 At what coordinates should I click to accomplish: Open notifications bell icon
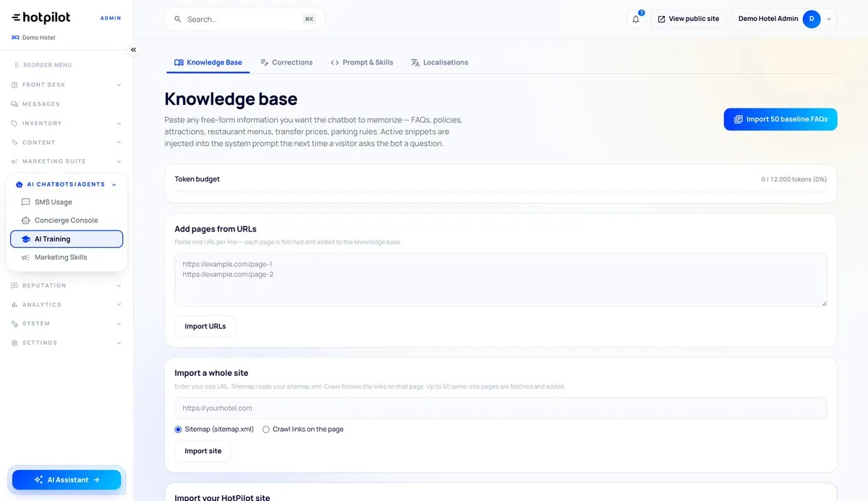coord(636,19)
